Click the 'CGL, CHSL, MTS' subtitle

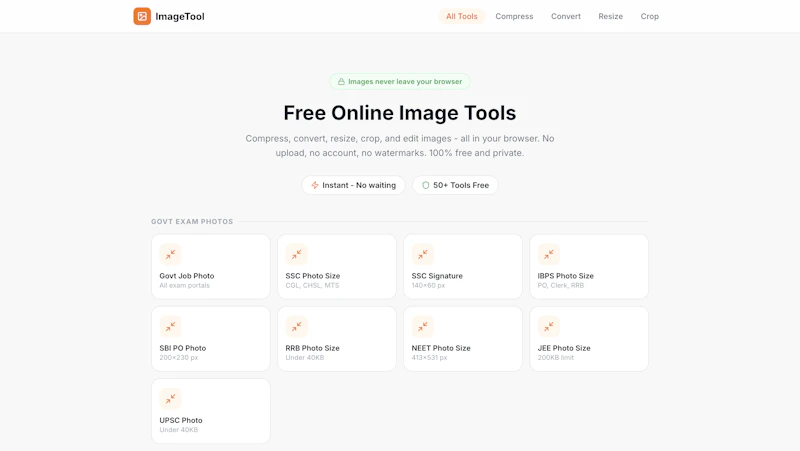[x=312, y=285]
